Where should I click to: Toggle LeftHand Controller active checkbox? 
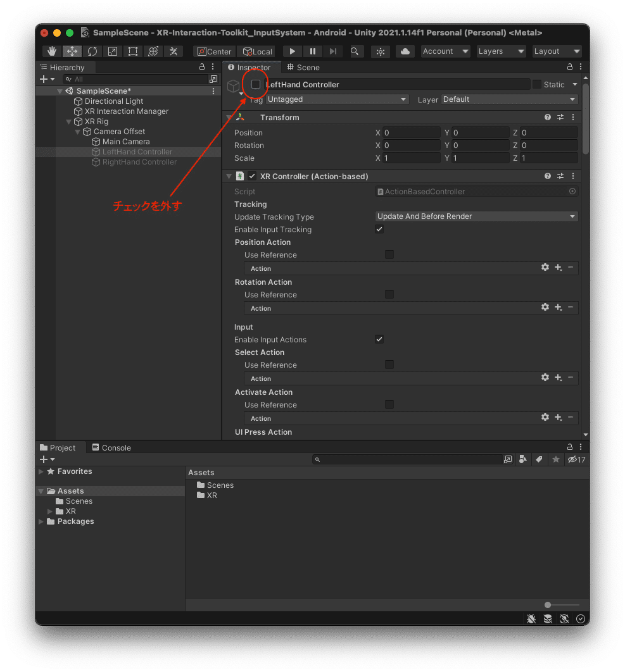[256, 84]
